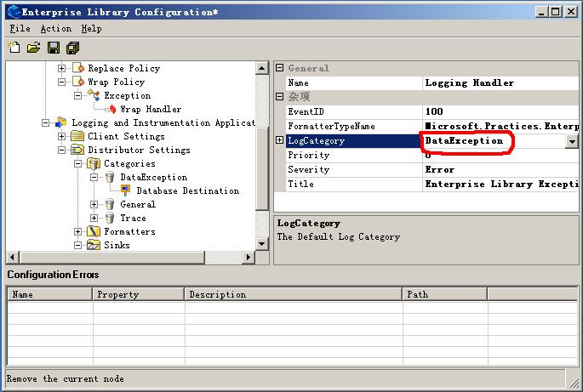Screen dimensions: 583x392
Task: Expand the LogCategory property row
Action: point(280,140)
